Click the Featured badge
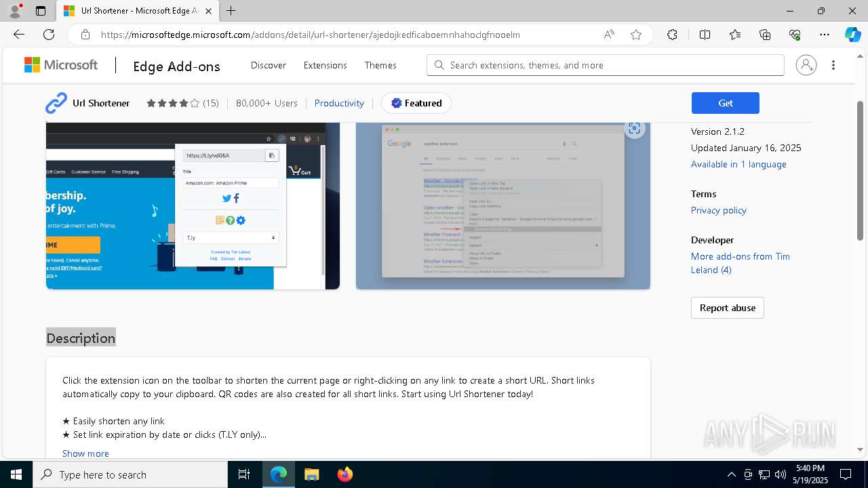Screen dimensions: 868x488 click(x=416, y=103)
